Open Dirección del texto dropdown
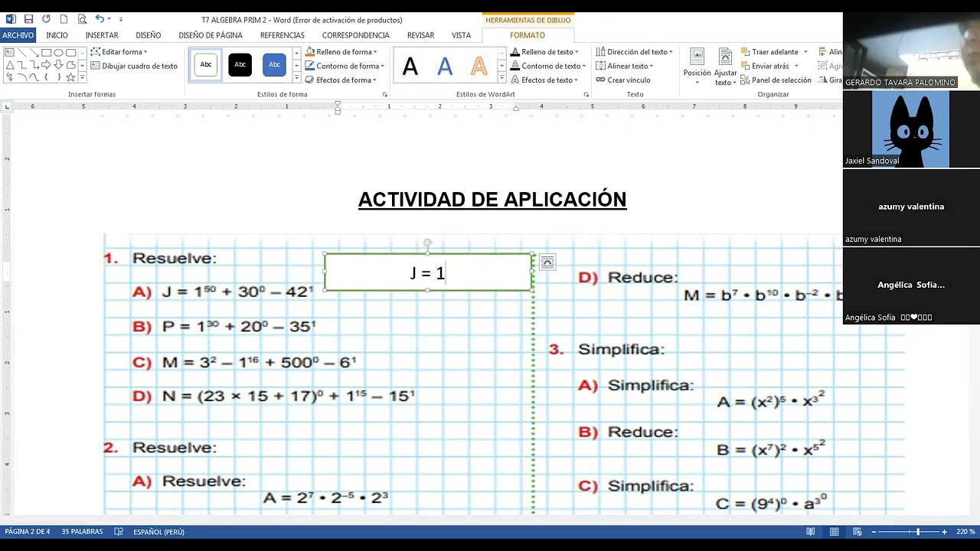980x551 pixels. pos(635,52)
